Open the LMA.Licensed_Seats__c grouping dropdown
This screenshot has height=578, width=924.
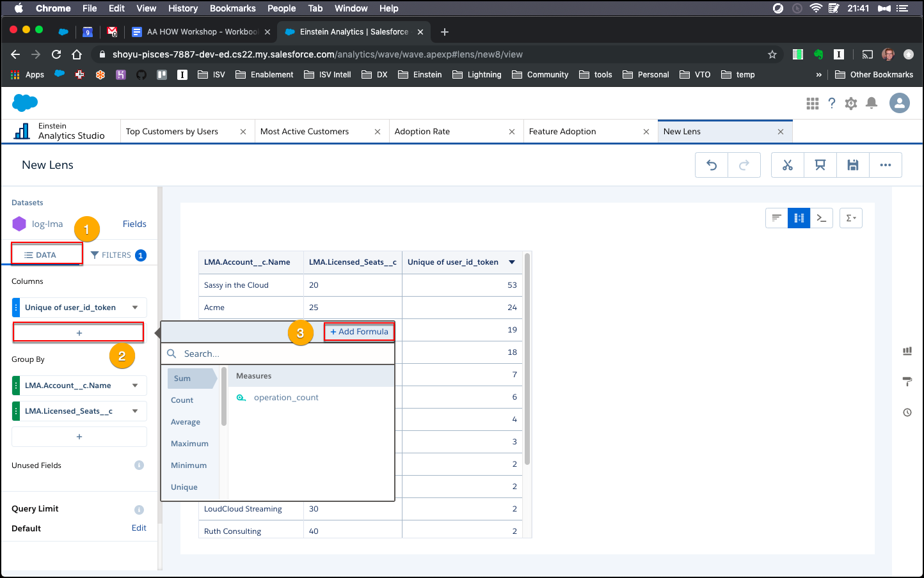pos(135,411)
